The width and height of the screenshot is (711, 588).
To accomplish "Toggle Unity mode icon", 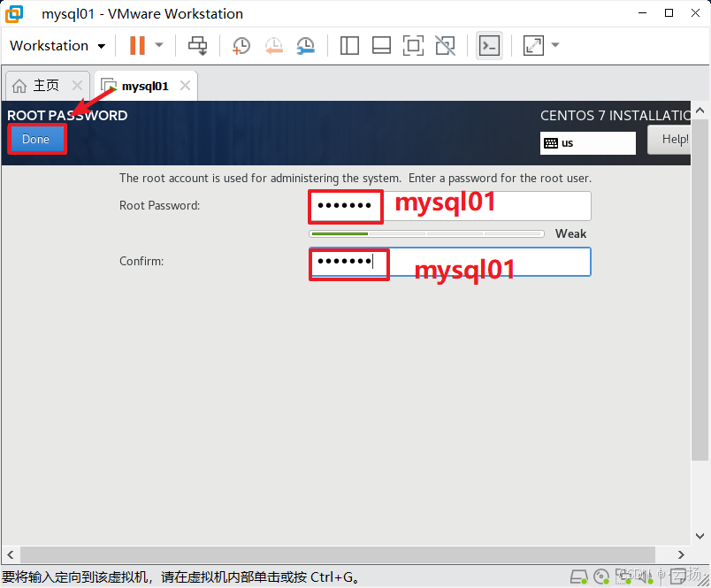I will pyautogui.click(x=446, y=45).
